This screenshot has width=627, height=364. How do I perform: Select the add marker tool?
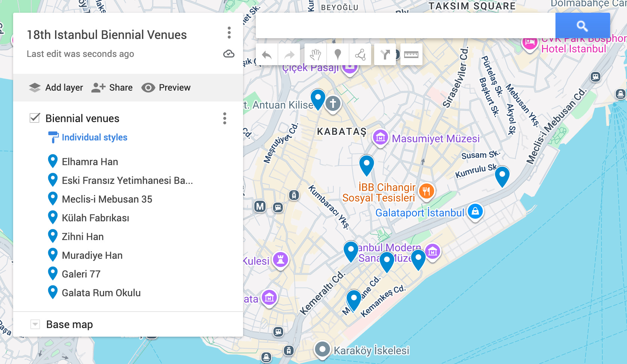[337, 55]
